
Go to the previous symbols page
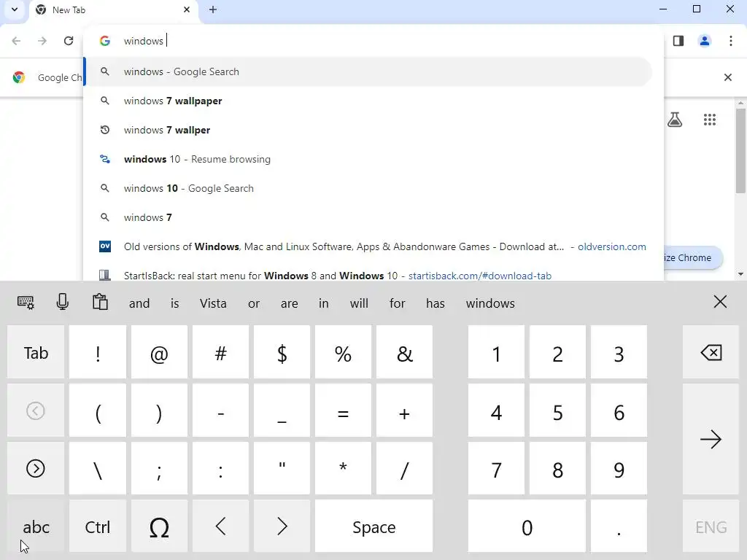[x=36, y=411]
